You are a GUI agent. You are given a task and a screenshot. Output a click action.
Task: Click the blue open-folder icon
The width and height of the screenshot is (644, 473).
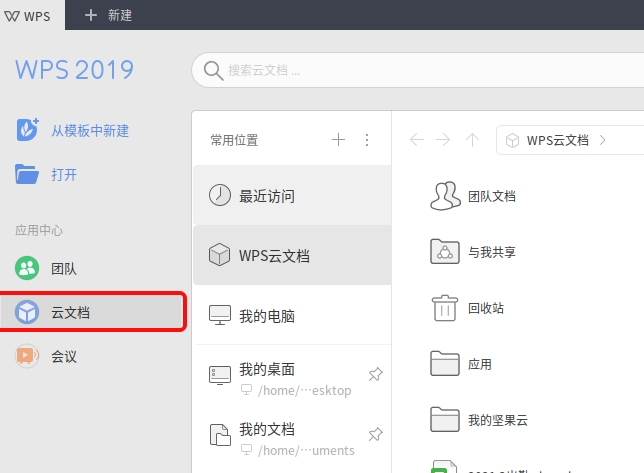click(27, 174)
